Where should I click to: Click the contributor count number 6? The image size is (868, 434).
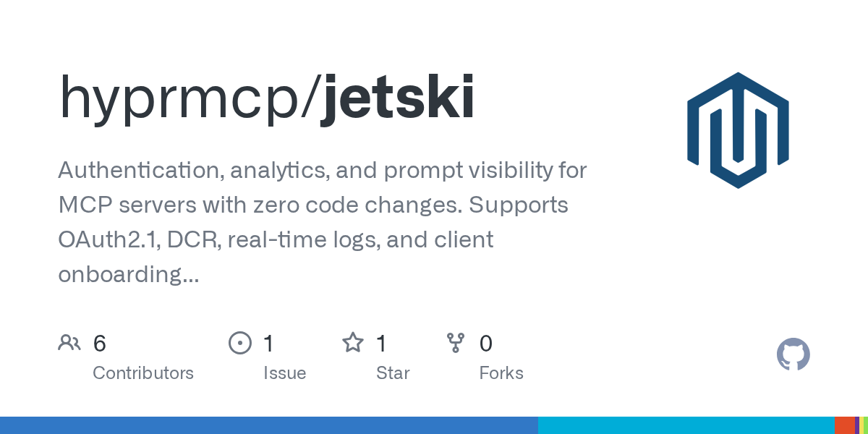pos(100,344)
